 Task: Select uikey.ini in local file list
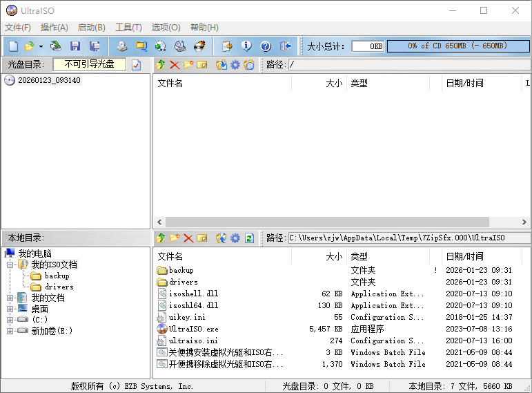coord(187,317)
